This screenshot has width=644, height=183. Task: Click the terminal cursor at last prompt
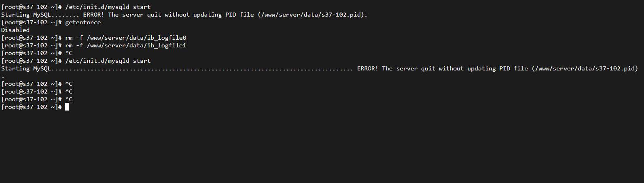point(67,107)
